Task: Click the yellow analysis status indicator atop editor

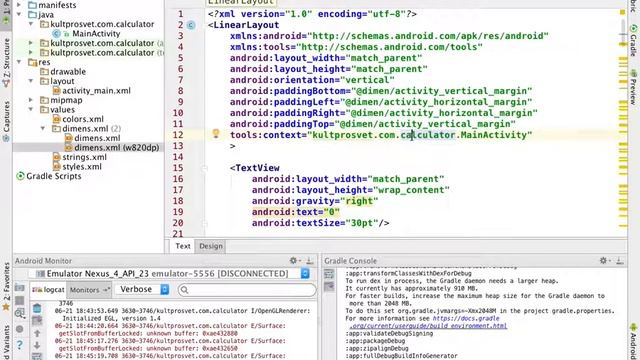Action: tap(622, 13)
